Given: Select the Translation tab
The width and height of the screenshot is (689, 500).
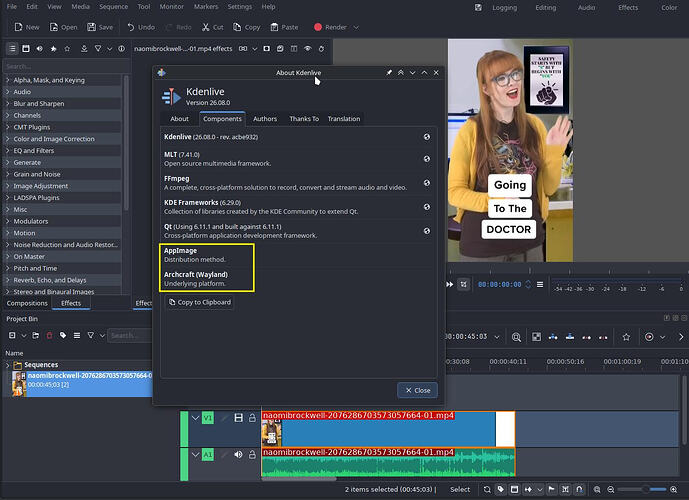Looking at the screenshot, I should pos(344,119).
